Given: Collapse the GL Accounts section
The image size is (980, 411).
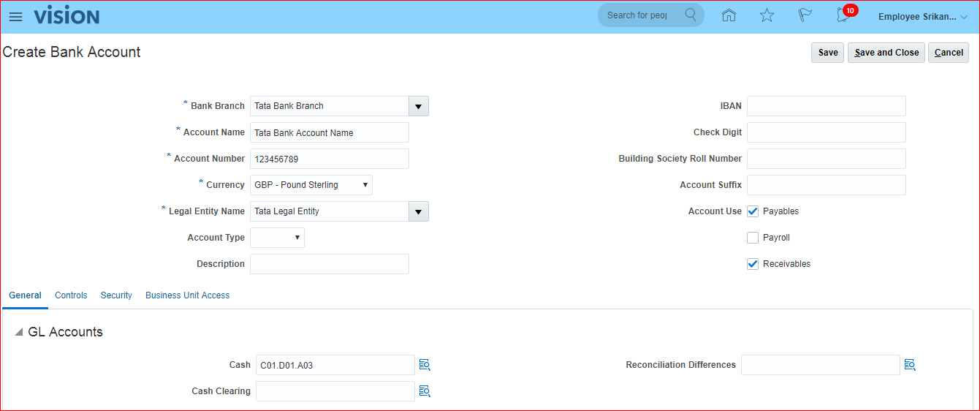Looking at the screenshot, I should tap(19, 333).
